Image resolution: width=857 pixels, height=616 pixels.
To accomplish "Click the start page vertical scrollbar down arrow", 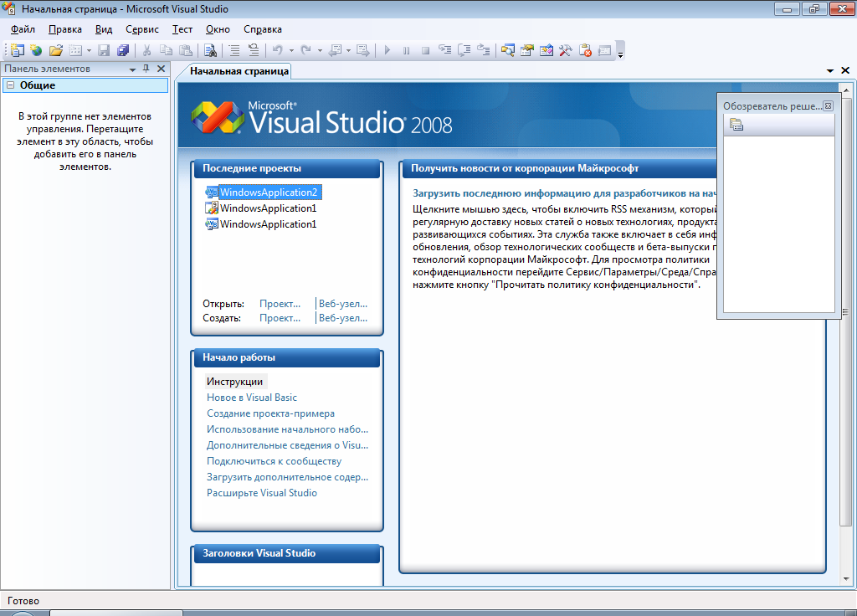I will (x=845, y=579).
